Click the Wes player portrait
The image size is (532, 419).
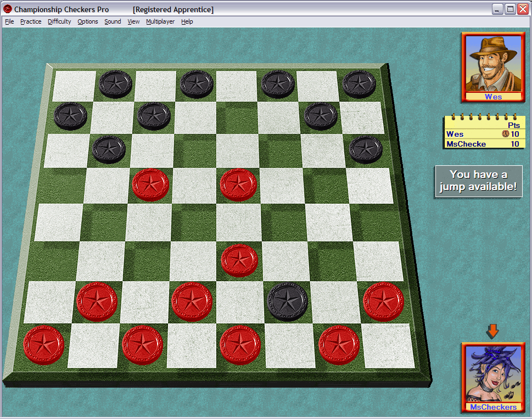click(493, 64)
